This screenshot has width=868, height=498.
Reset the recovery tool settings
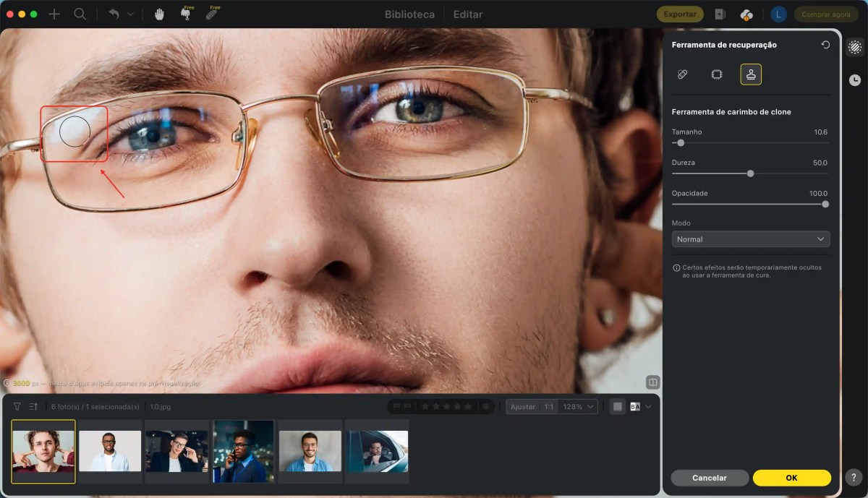tap(825, 45)
